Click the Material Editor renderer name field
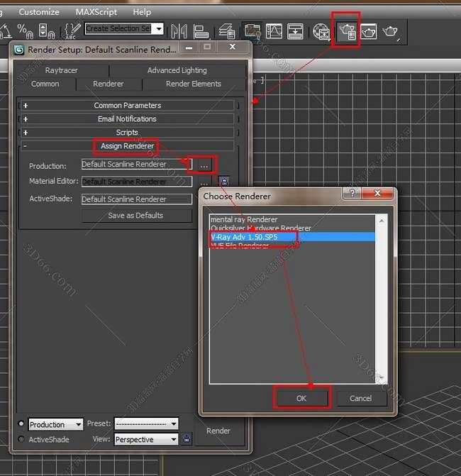 [137, 182]
